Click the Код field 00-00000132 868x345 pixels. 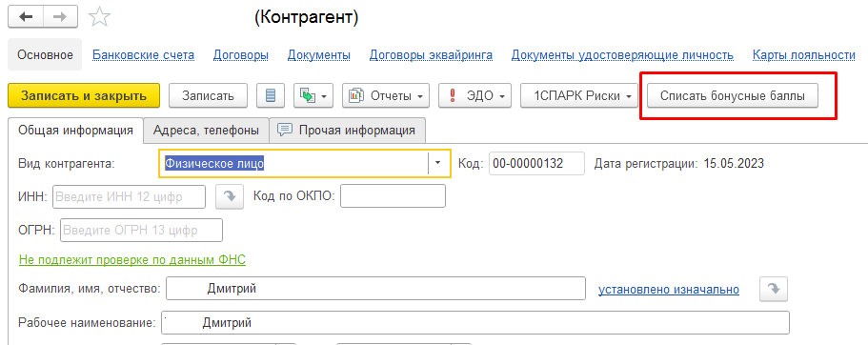536,163
